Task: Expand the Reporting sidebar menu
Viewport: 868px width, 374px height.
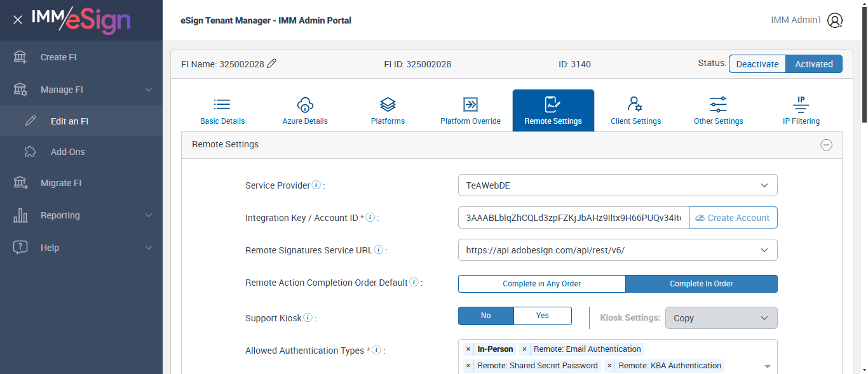Action: click(x=81, y=215)
